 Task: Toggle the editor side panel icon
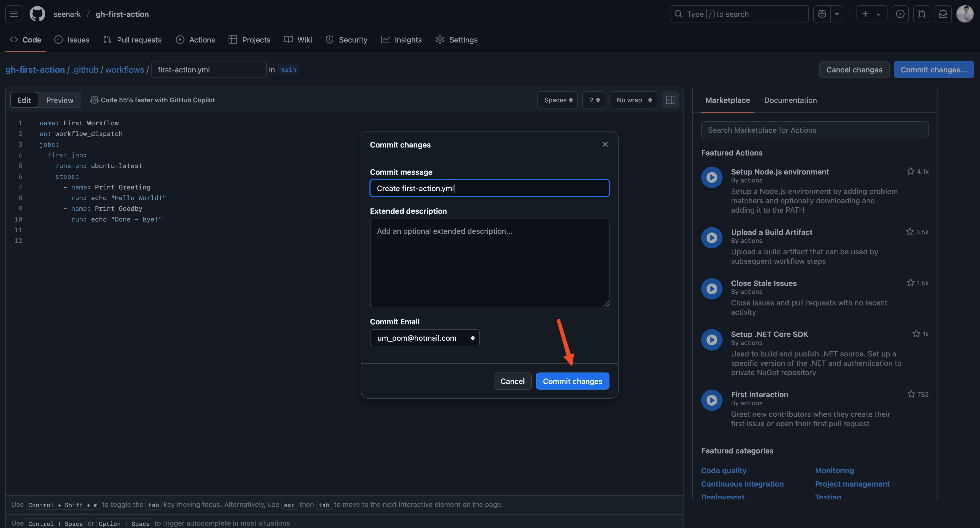tap(670, 100)
